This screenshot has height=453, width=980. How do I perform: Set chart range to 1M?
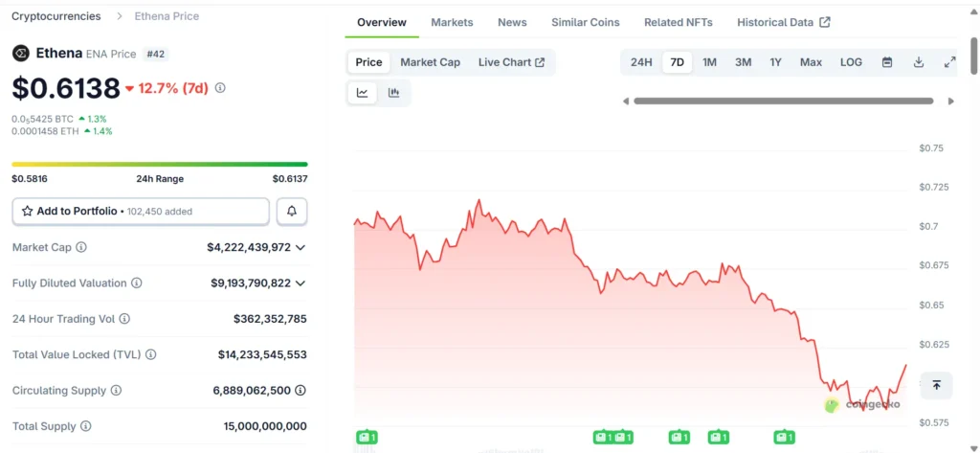point(709,62)
